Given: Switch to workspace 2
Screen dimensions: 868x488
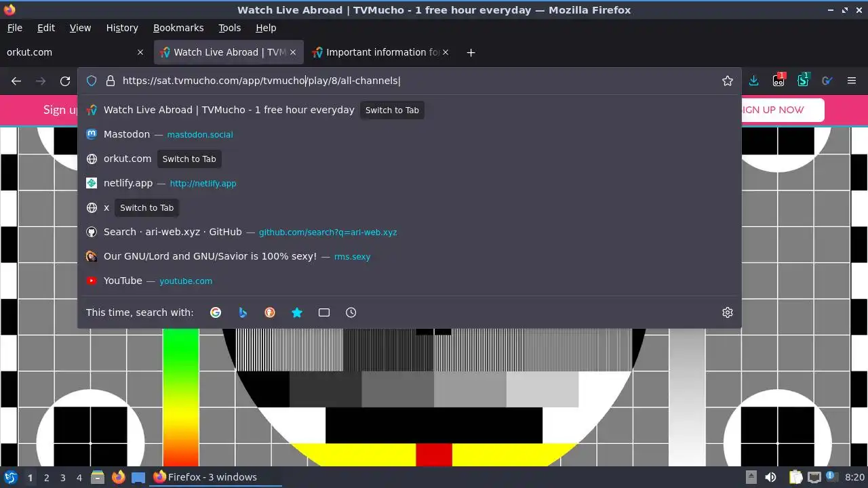Looking at the screenshot, I should click(x=46, y=477).
